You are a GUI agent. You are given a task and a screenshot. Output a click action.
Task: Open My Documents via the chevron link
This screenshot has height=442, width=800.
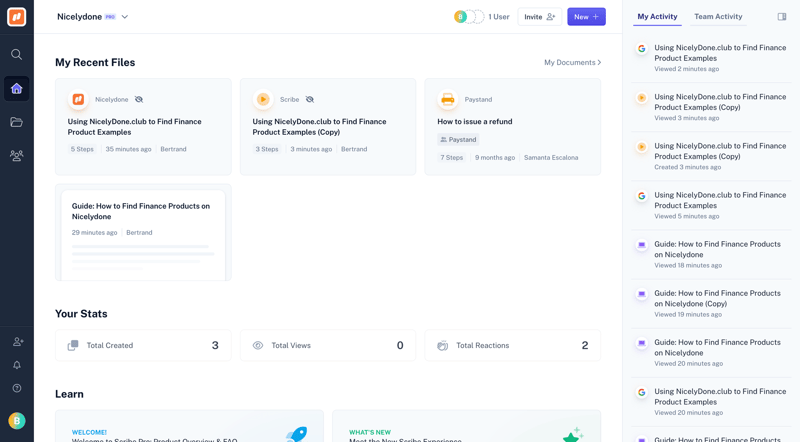pos(572,62)
